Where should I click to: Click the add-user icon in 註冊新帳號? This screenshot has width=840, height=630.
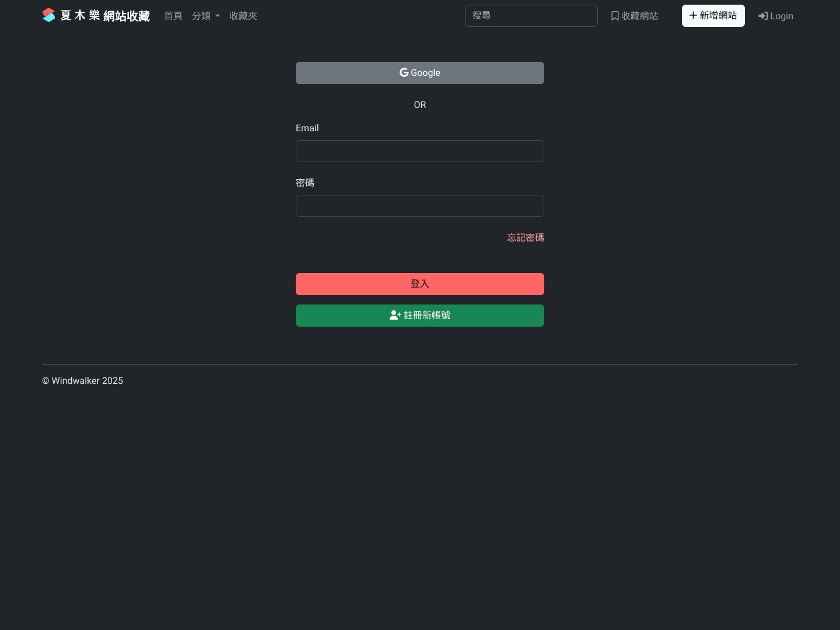[395, 315]
